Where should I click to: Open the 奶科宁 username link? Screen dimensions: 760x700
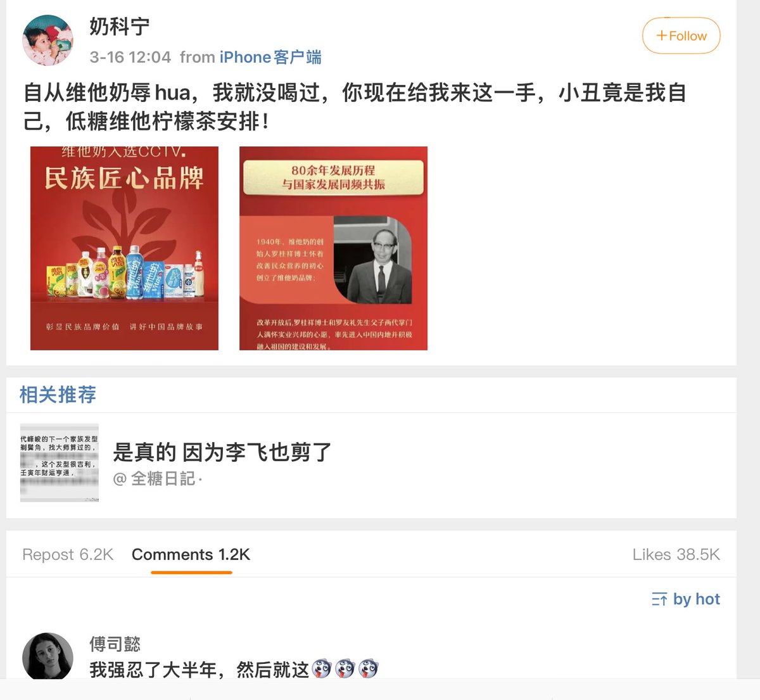tap(120, 26)
